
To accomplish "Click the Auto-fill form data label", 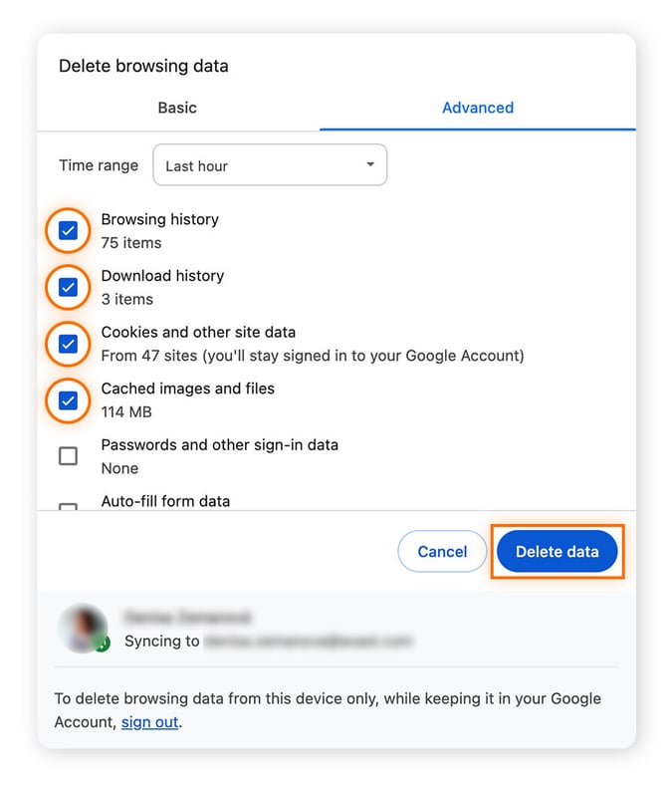I will click(x=165, y=501).
